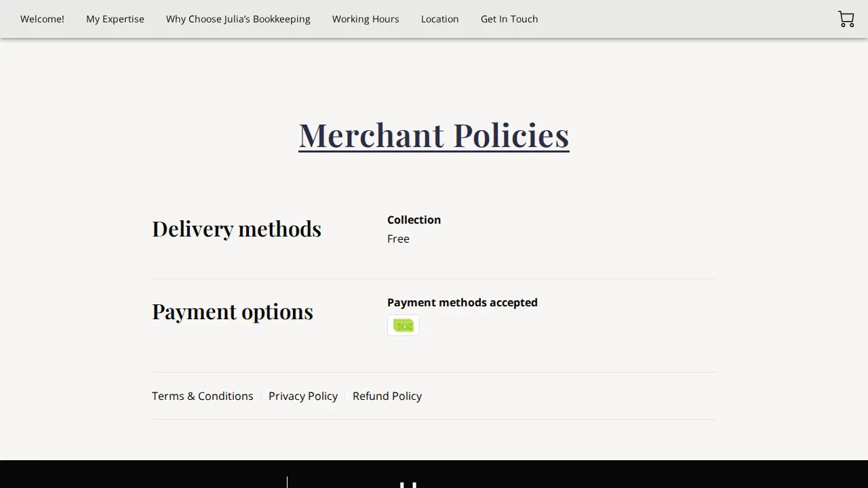
Task: Select the Collection delivery label
Action: 414,220
